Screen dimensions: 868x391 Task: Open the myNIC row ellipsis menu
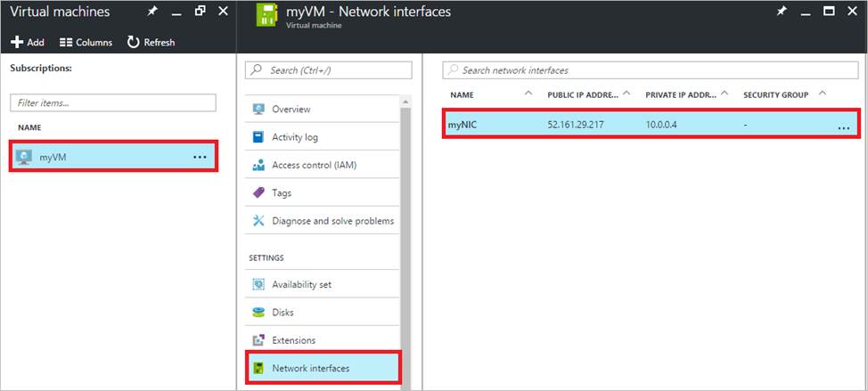[x=844, y=127]
